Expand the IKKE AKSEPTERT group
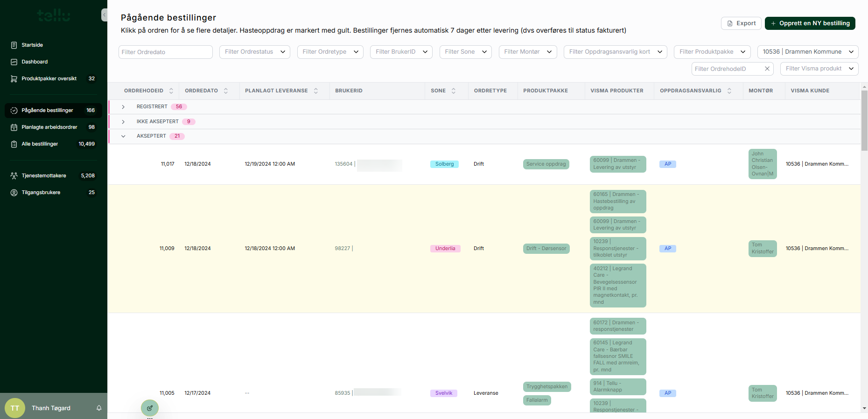Screen dimensions: 868x419 pyautogui.click(x=123, y=122)
